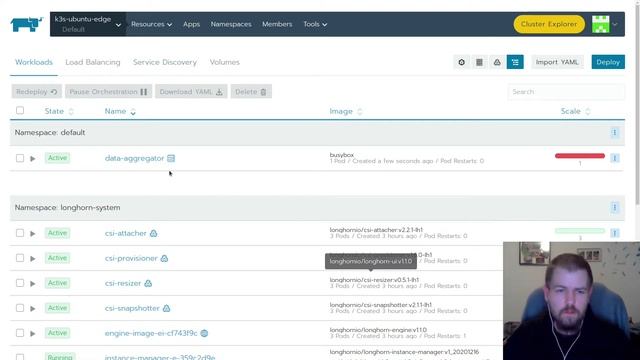The height and width of the screenshot is (360, 640).
Task: Open the csi-attacher row actions menu
Action: 615,233
